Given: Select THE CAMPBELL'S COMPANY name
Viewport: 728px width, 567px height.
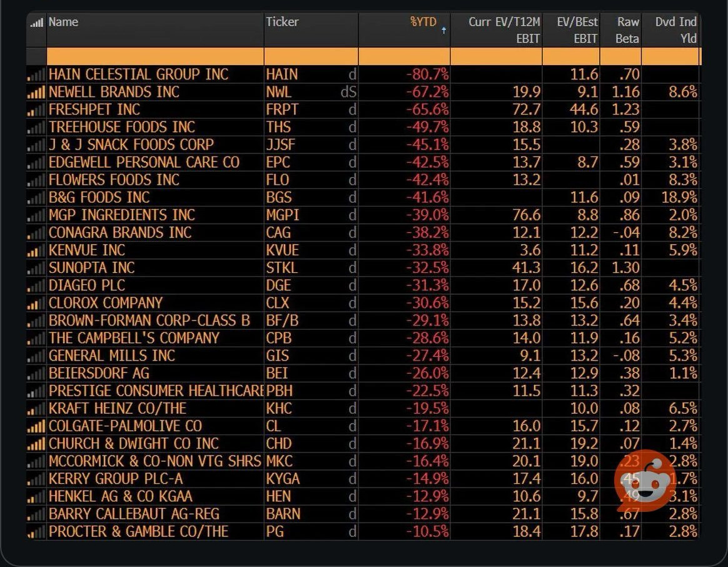Looking at the screenshot, I should [x=134, y=339].
